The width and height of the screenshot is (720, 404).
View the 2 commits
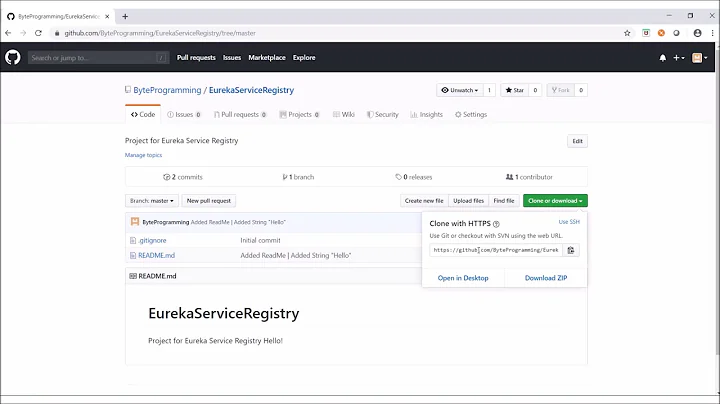[183, 177]
